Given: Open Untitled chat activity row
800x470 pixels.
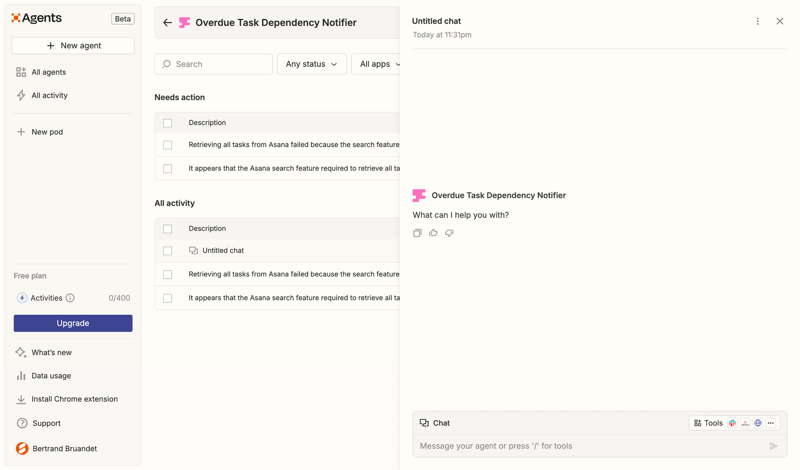Looking at the screenshot, I should [223, 251].
